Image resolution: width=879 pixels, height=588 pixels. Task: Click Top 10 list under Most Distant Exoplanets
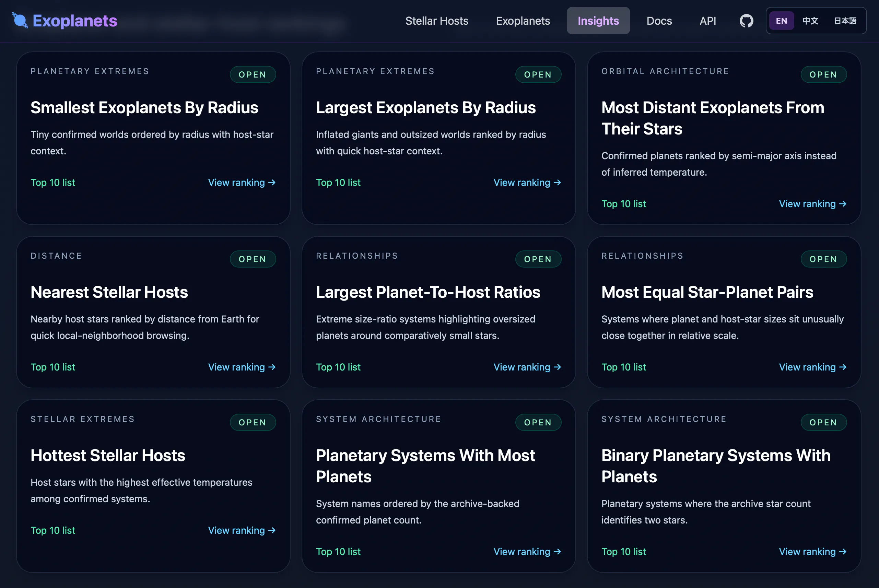click(x=624, y=204)
